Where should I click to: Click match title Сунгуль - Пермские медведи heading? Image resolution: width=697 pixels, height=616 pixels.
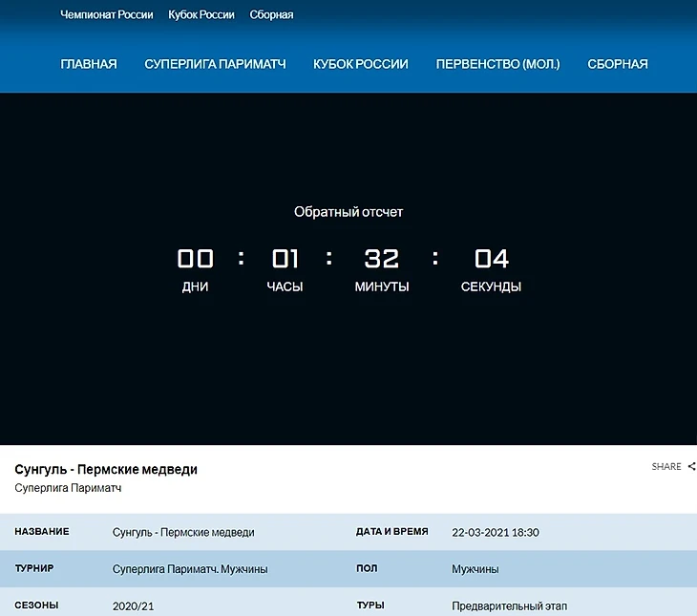(x=106, y=469)
